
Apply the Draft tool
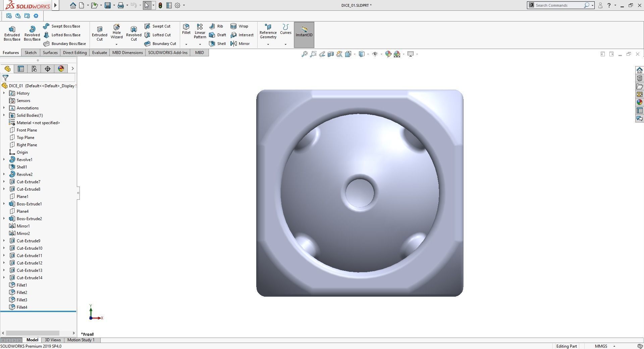pos(217,35)
